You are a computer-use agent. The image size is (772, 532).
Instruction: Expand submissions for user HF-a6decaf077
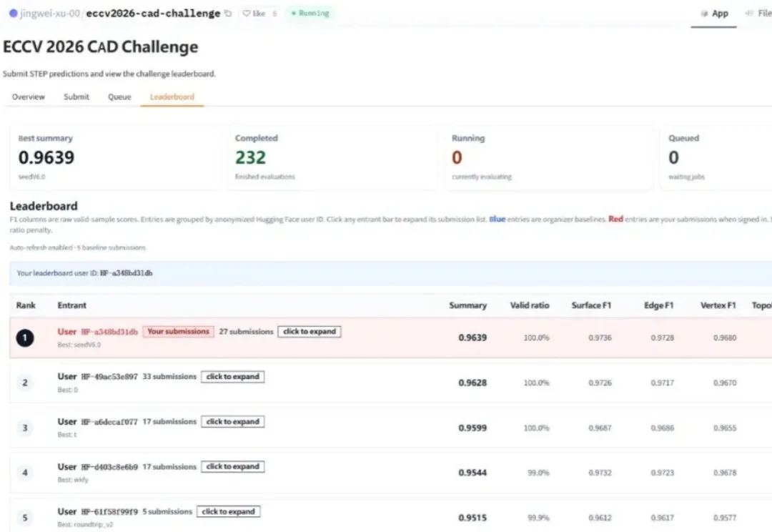[x=233, y=422]
